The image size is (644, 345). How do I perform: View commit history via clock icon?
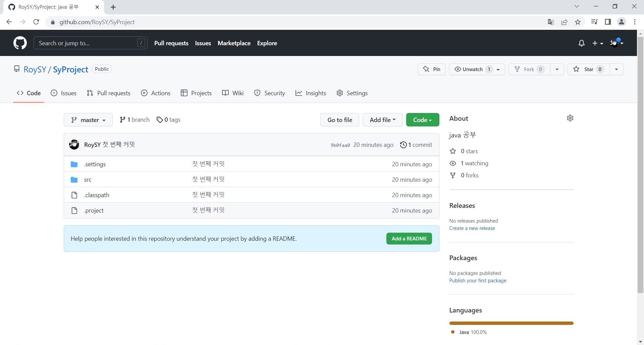404,145
